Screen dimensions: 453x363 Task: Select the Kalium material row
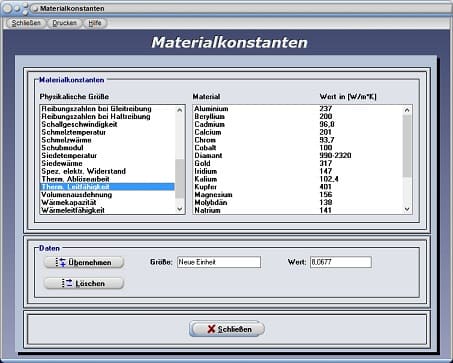(x=298, y=179)
